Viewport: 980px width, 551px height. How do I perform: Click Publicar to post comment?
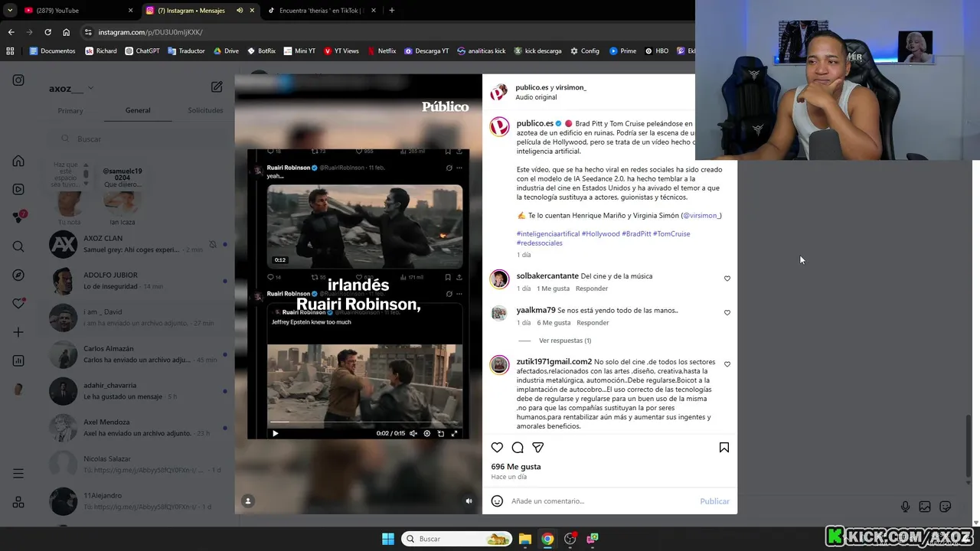pos(714,501)
